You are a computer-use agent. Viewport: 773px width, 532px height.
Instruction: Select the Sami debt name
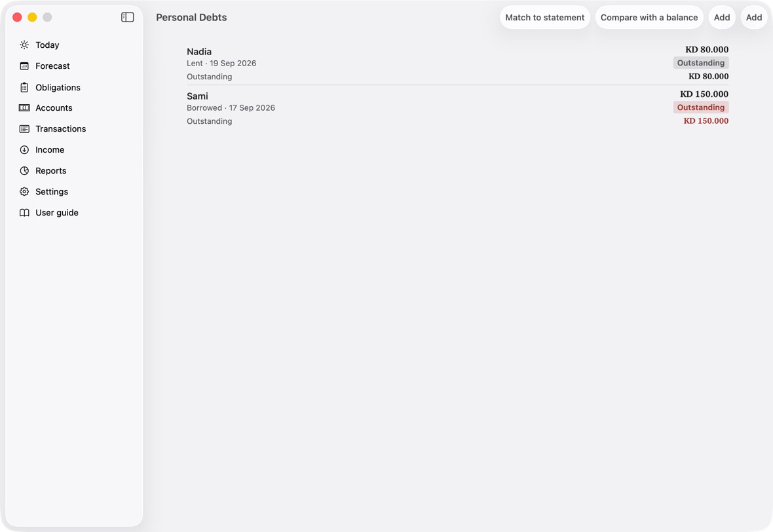click(197, 96)
